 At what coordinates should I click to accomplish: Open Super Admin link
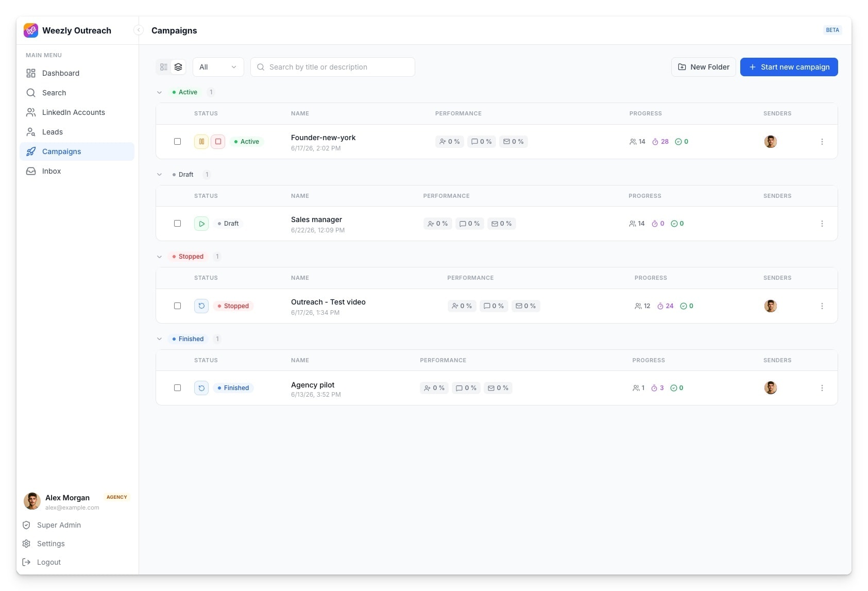point(52,525)
